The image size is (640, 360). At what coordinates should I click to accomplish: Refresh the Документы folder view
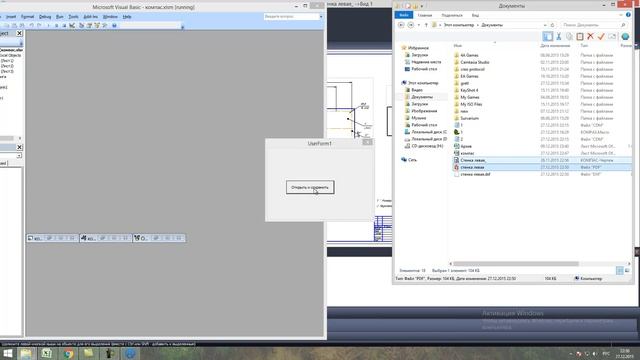553,25
